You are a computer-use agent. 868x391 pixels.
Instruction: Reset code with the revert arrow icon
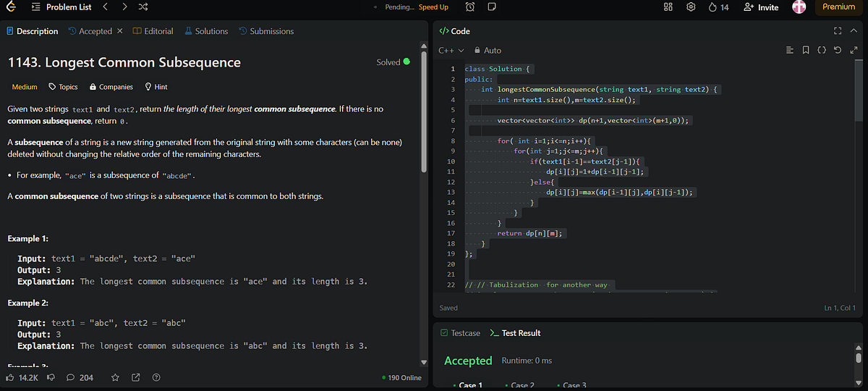click(837, 51)
